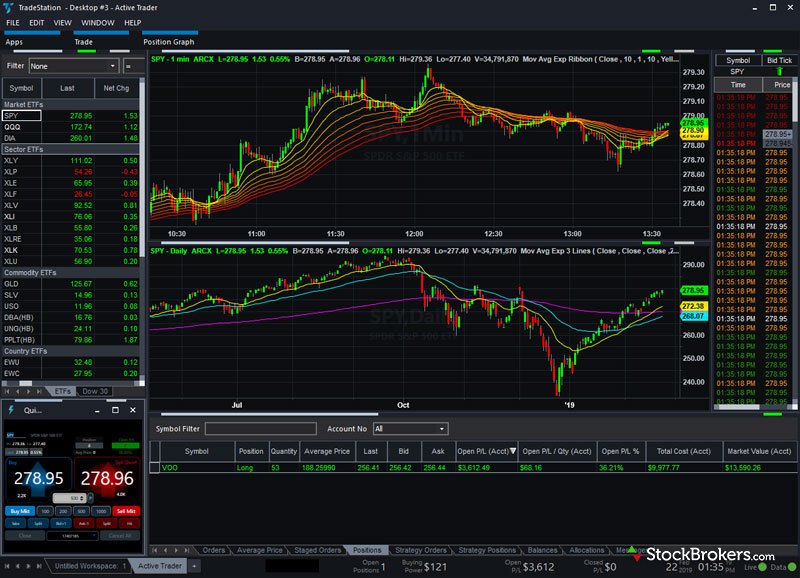Click the Sell Mkt button
The width and height of the screenshot is (800, 578).
126,511
